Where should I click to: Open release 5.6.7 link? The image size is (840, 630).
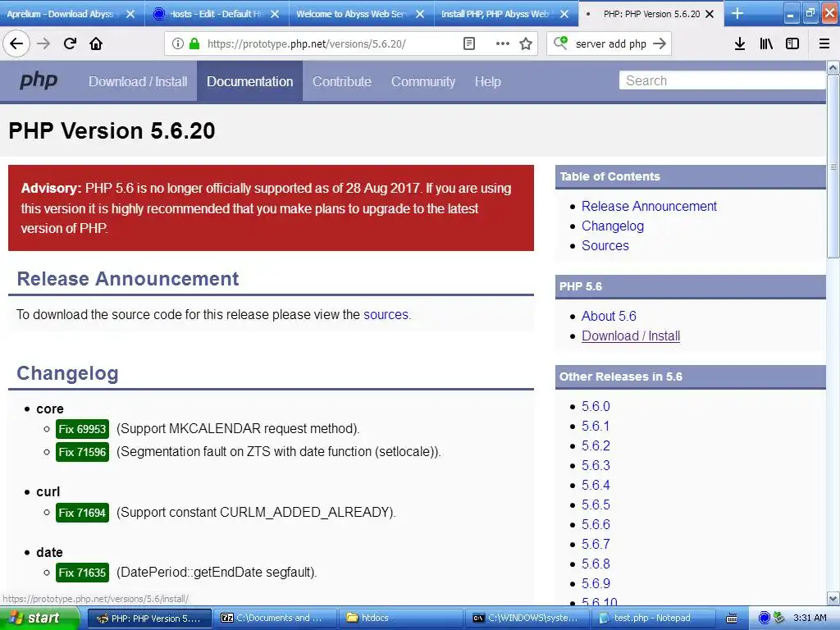coord(596,545)
